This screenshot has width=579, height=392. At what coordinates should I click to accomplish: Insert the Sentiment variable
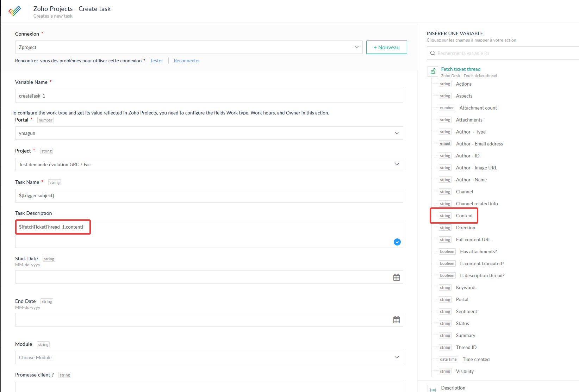tap(467, 311)
